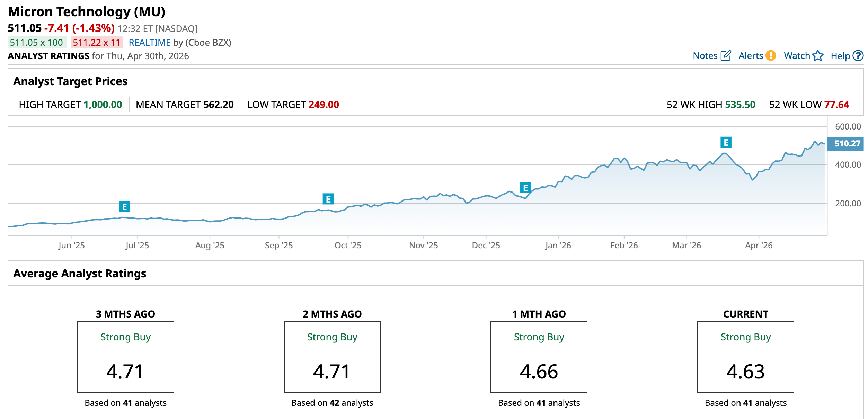Click the earnings E marker near Mar '26
Image resolution: width=868 pixels, height=419 pixels.
coord(726,142)
